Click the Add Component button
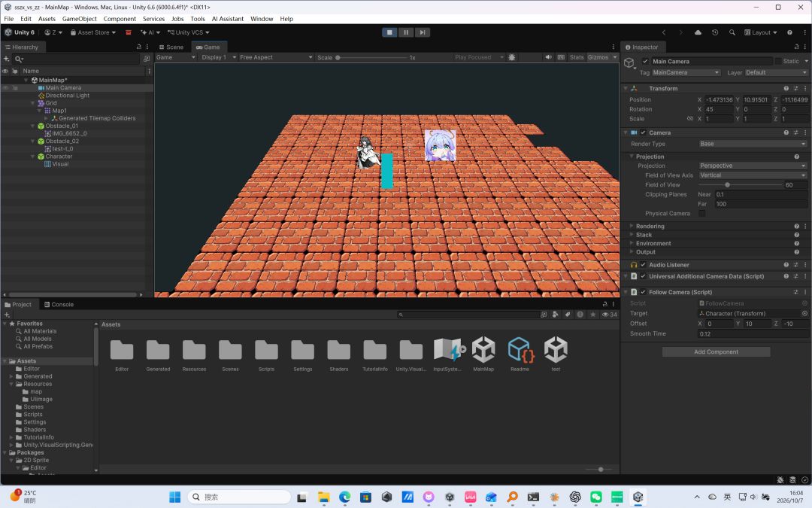Screen dimensions: 812x508 pyautogui.click(x=717, y=352)
